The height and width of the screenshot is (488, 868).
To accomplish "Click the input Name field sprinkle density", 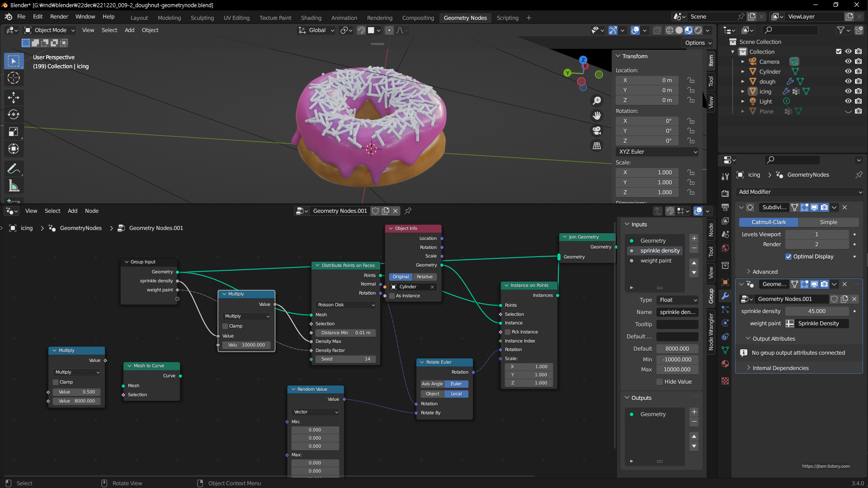I will point(677,312).
